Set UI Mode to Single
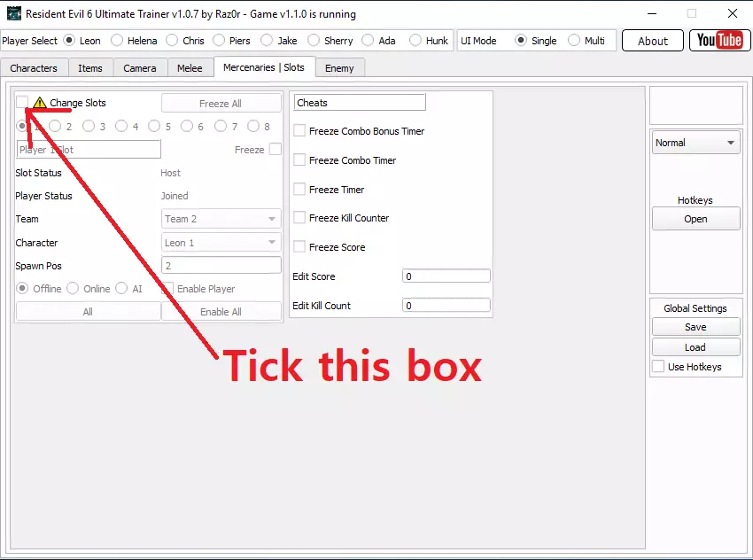This screenshot has width=753, height=560. click(521, 41)
